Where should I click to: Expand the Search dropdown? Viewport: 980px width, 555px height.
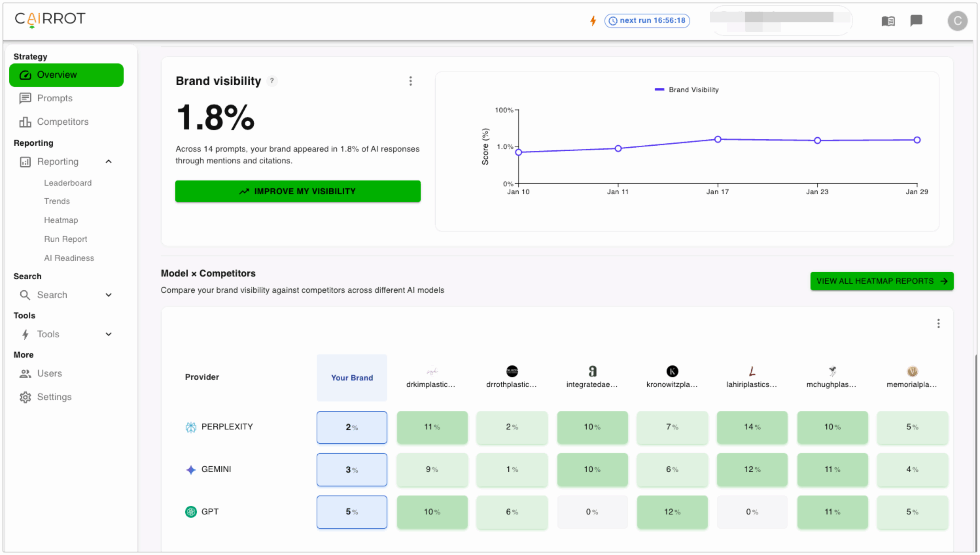109,295
